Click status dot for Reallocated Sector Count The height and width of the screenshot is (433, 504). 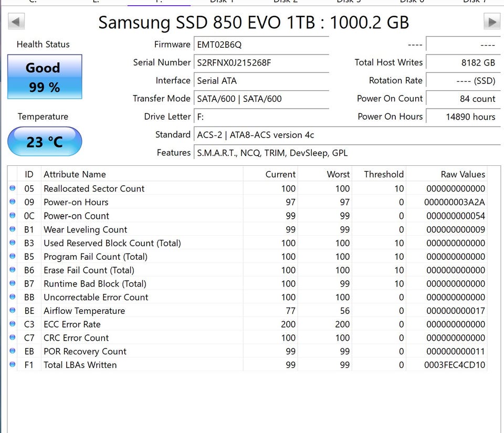point(13,188)
